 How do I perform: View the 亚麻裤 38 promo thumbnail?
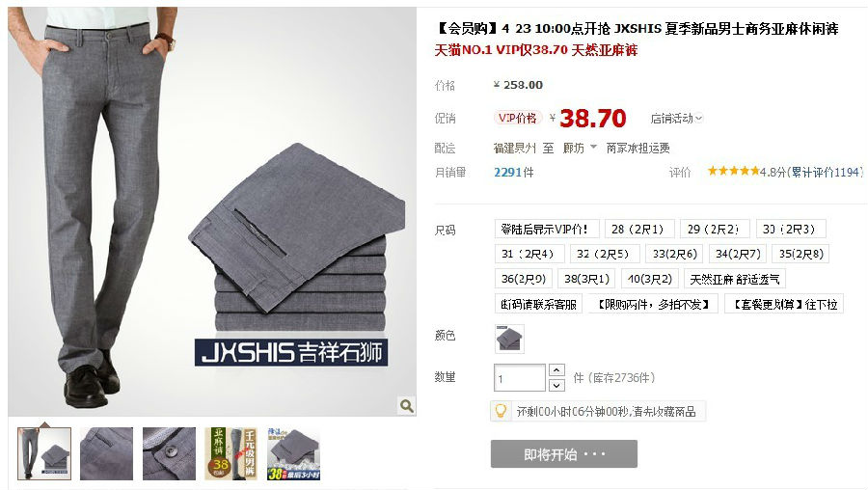pos(231,453)
